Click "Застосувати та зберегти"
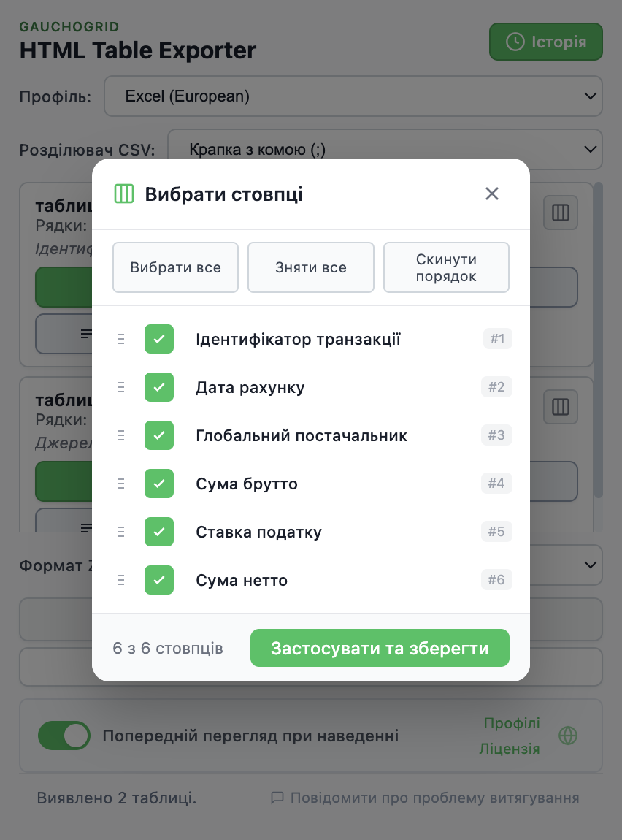Viewport: 622px width, 840px height. [x=380, y=648]
